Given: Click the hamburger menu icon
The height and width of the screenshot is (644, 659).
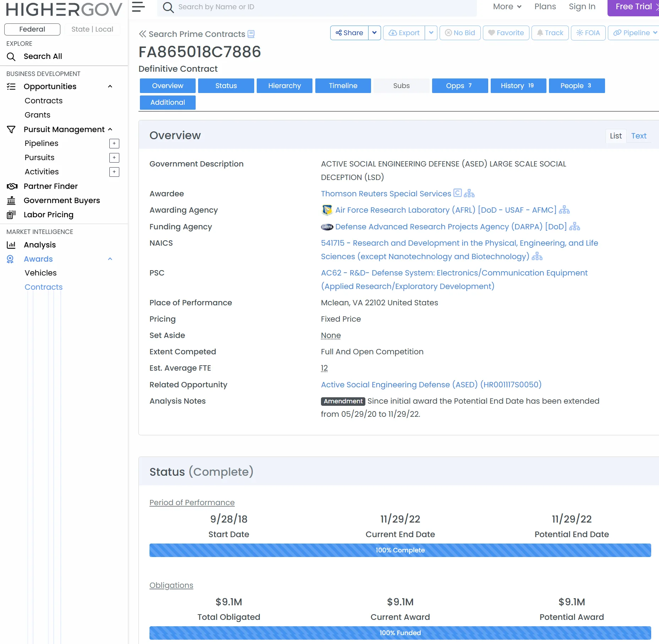Looking at the screenshot, I should click(138, 7).
